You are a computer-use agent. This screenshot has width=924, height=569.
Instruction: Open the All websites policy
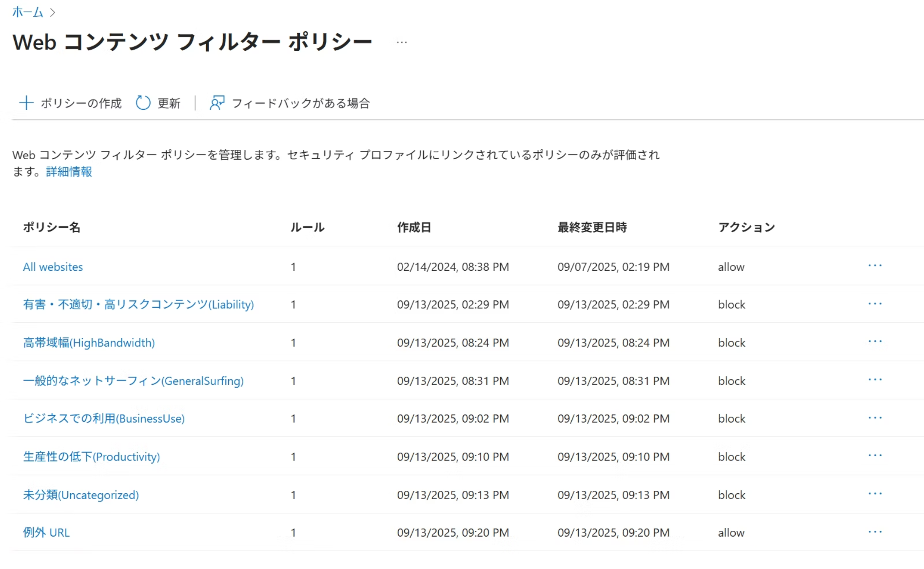53,267
